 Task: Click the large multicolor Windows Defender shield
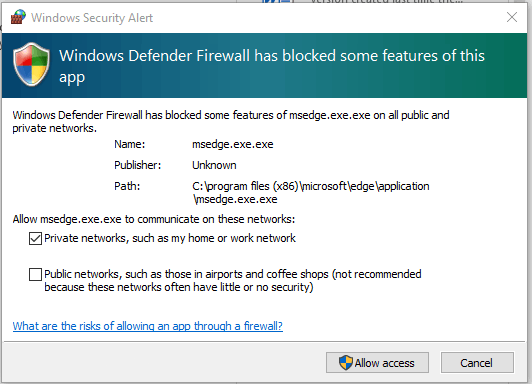(x=32, y=64)
